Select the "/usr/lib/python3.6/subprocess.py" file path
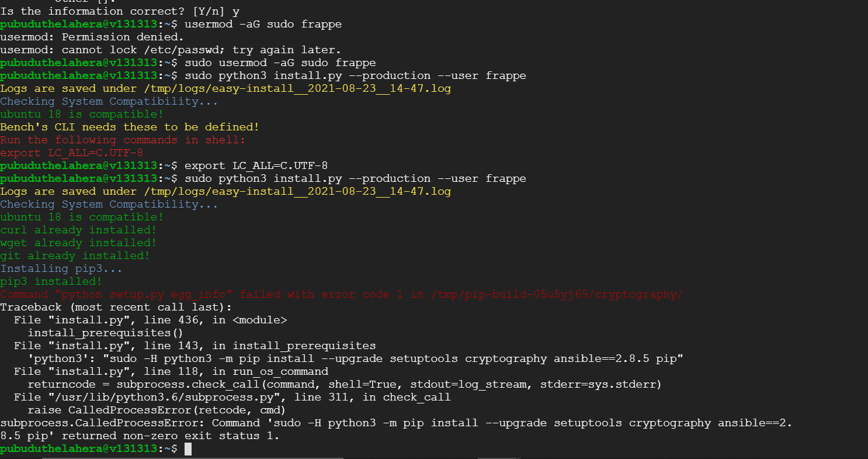The height and width of the screenshot is (459, 868). [166, 397]
